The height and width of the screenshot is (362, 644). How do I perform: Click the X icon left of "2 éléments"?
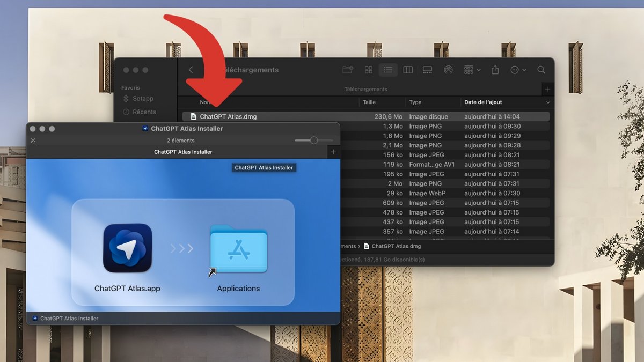click(33, 141)
